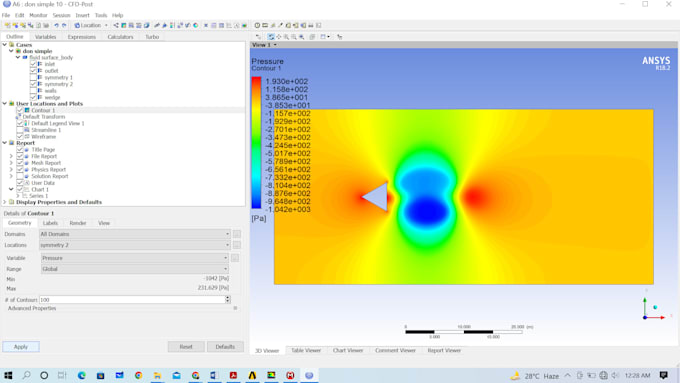This screenshot has width=680, height=383.
Task: Open the Location toolbar dropdown
Action: click(x=91, y=25)
